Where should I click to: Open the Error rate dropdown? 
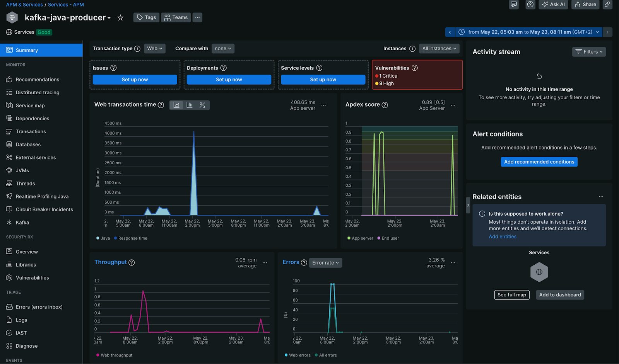click(x=325, y=263)
